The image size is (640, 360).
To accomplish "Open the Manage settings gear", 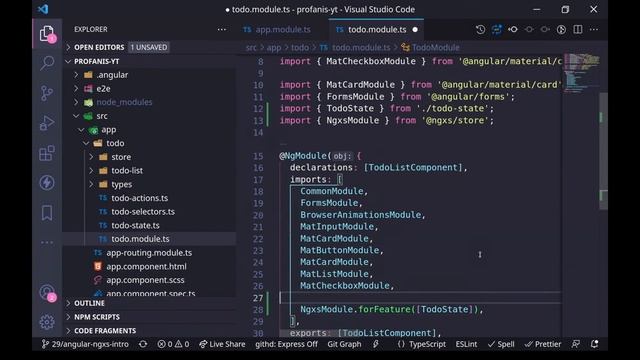I will click(x=47, y=322).
